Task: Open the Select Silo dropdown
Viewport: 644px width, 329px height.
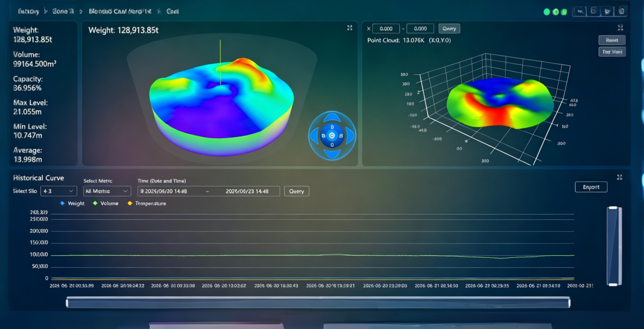Action: [x=58, y=191]
